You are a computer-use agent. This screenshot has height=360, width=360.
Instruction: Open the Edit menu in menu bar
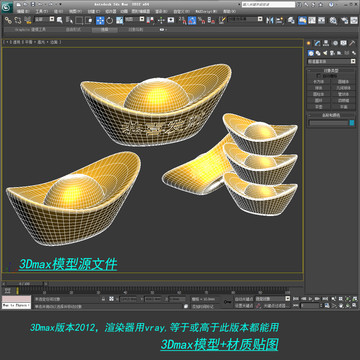23,11
